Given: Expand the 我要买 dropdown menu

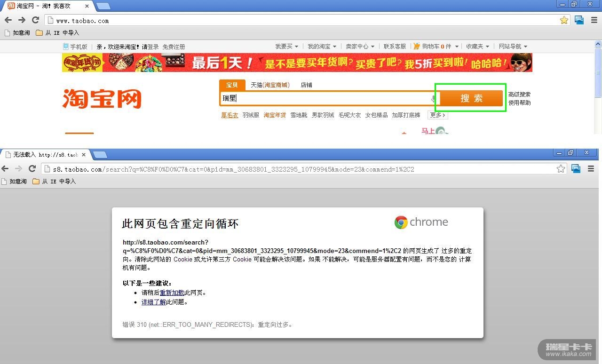Looking at the screenshot, I should pyautogui.click(x=287, y=47).
